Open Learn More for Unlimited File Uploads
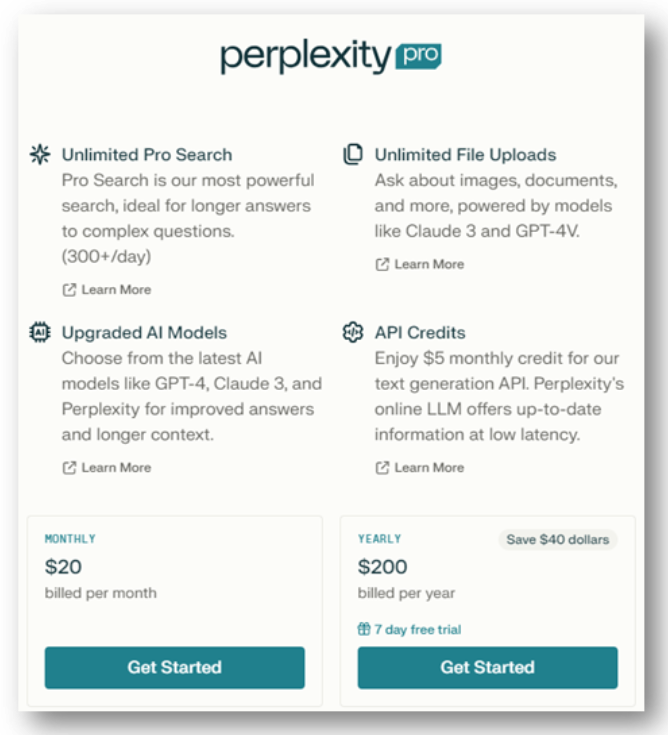The image size is (668, 735). point(429,265)
